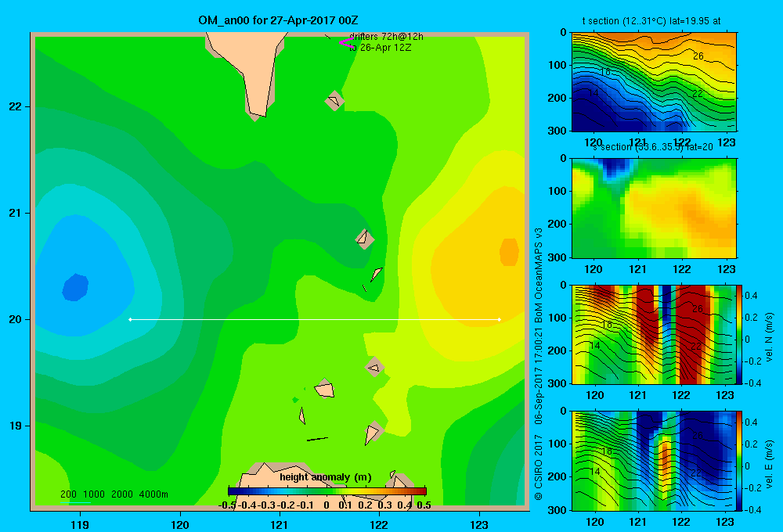The image size is (783, 532).
Task: Click latitude label 21 on the main map axis
Action: pyautogui.click(x=16, y=213)
